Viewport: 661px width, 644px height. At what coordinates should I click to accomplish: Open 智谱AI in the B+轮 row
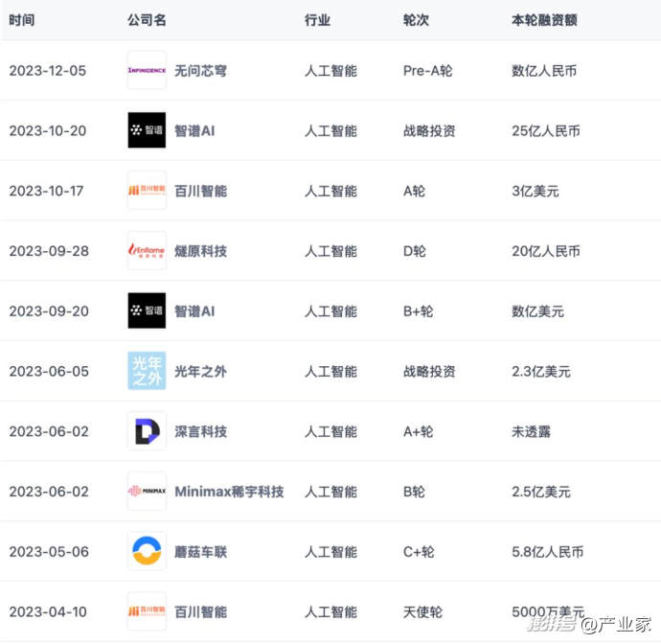(x=194, y=311)
